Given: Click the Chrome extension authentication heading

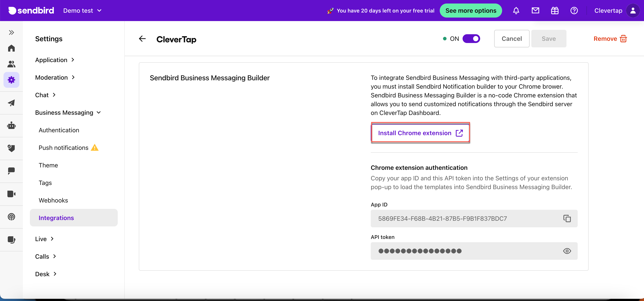Looking at the screenshot, I should (419, 168).
